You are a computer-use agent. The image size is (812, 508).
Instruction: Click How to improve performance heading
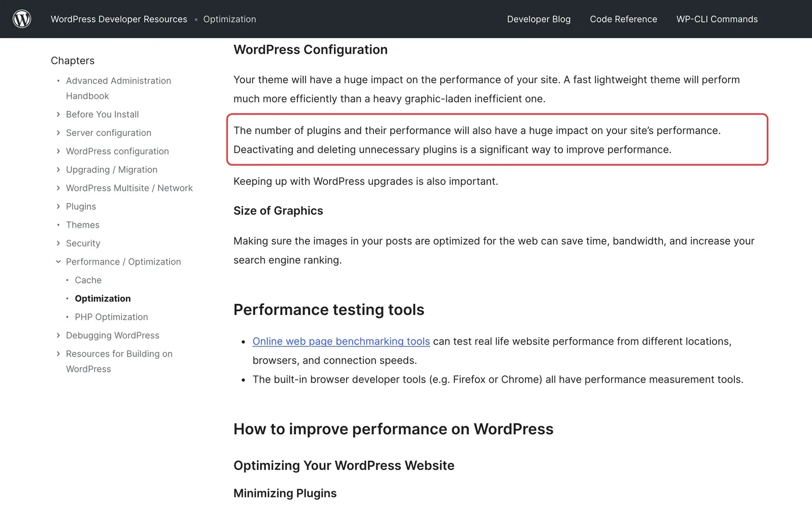[393, 429]
